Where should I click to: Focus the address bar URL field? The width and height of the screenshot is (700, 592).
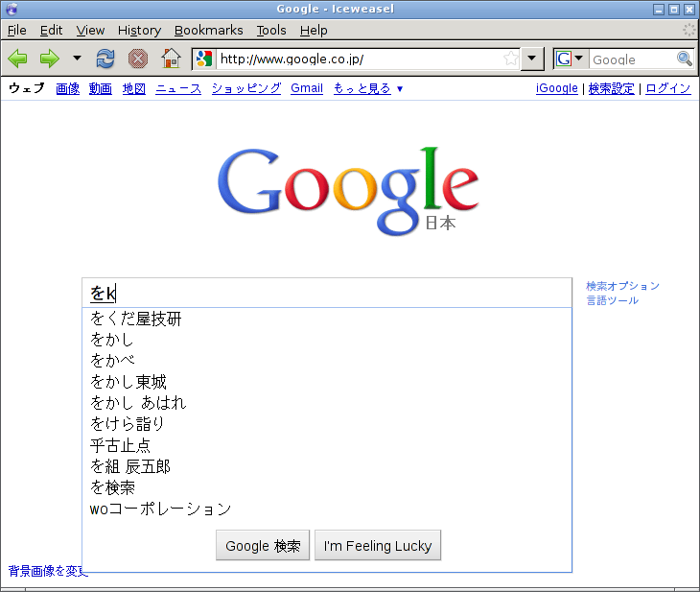tap(360, 59)
